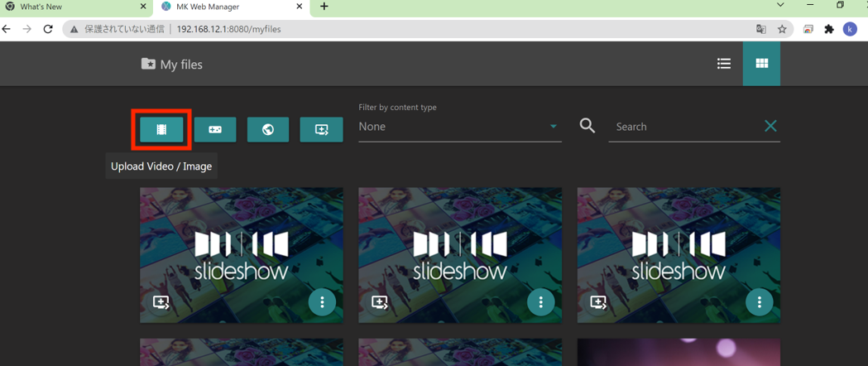Click the colorful extension icon beside the star
Viewport: 868px width, 366px height.
[x=808, y=29]
